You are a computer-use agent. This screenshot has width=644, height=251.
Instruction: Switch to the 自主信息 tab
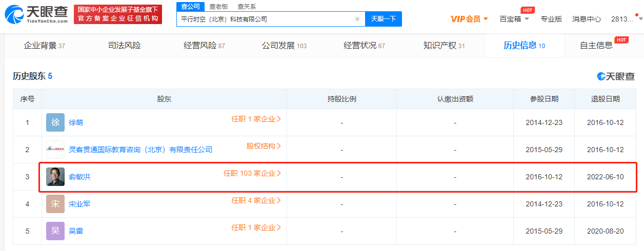596,46
